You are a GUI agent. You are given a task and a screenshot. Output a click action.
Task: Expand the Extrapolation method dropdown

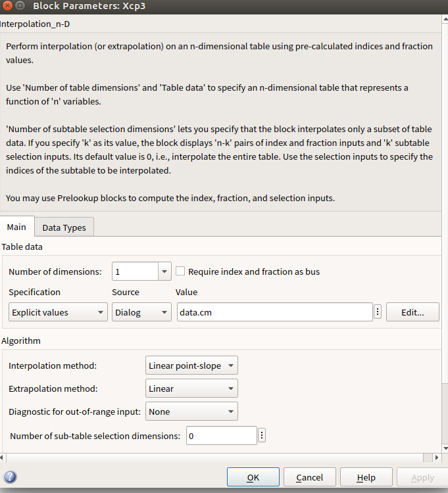[191, 388]
